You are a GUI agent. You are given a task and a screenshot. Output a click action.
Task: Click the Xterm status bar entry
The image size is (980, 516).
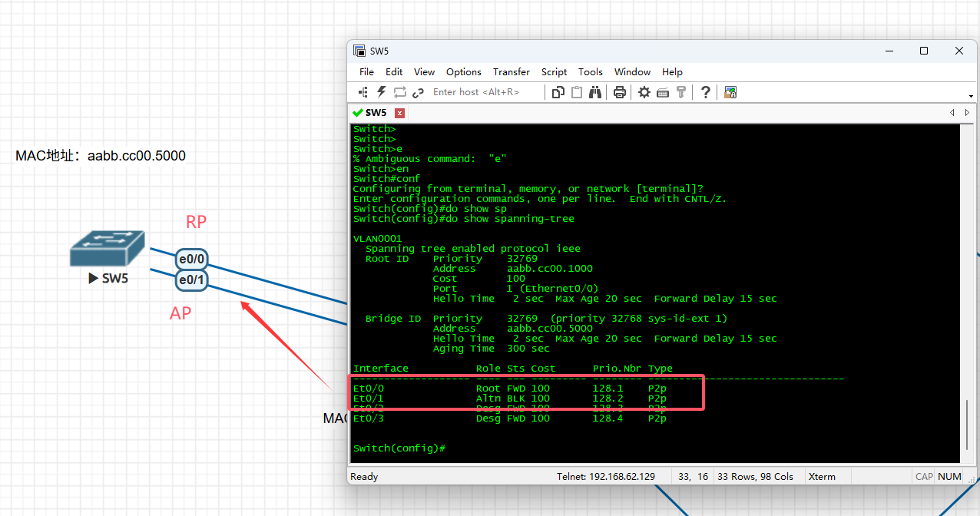pyautogui.click(x=822, y=477)
